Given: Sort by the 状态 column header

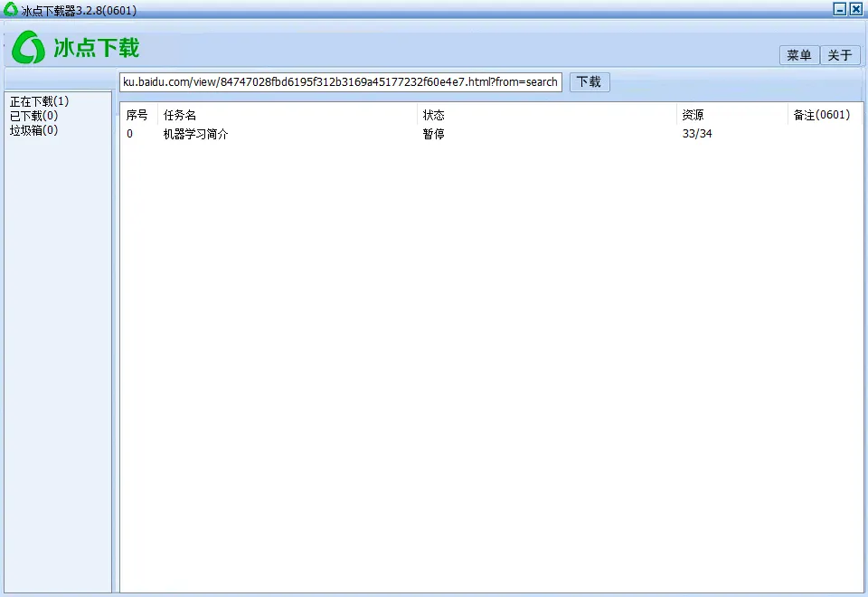Looking at the screenshot, I should pyautogui.click(x=433, y=115).
